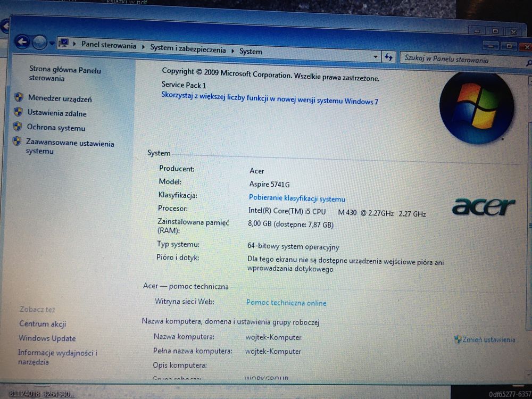Image resolution: width=532 pixels, height=399 pixels.
Task: Click the computer icon in address bar
Action: coord(63,44)
